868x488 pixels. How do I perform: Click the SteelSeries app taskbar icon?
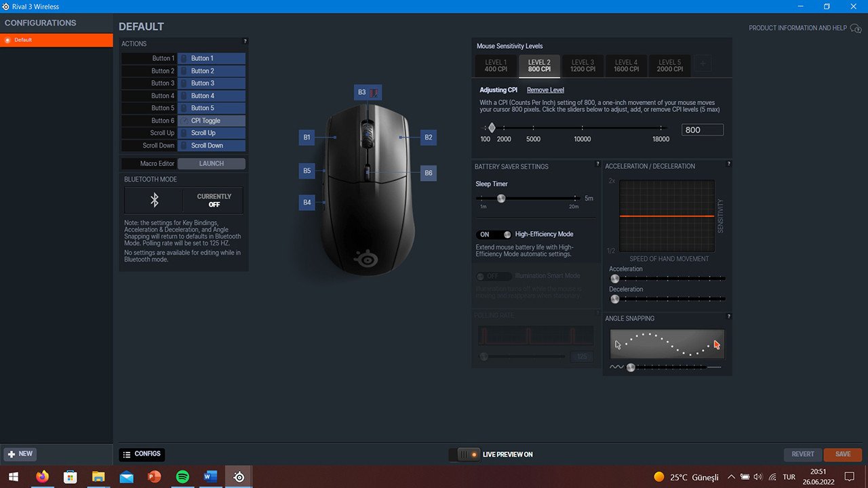click(239, 476)
